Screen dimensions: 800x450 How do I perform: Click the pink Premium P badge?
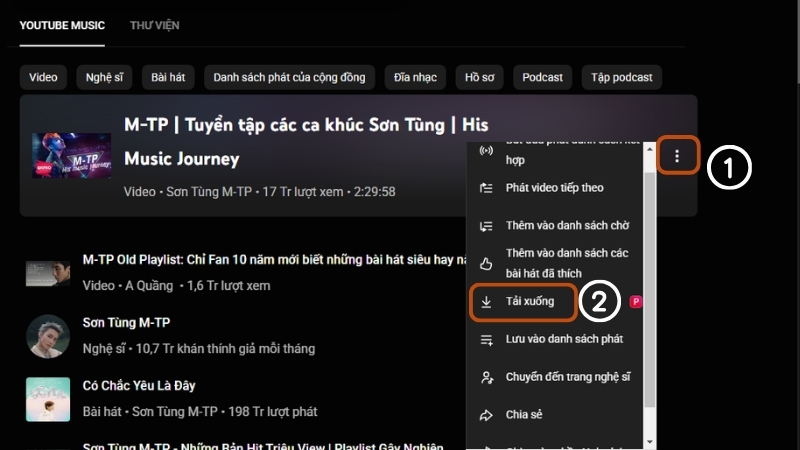tap(636, 302)
